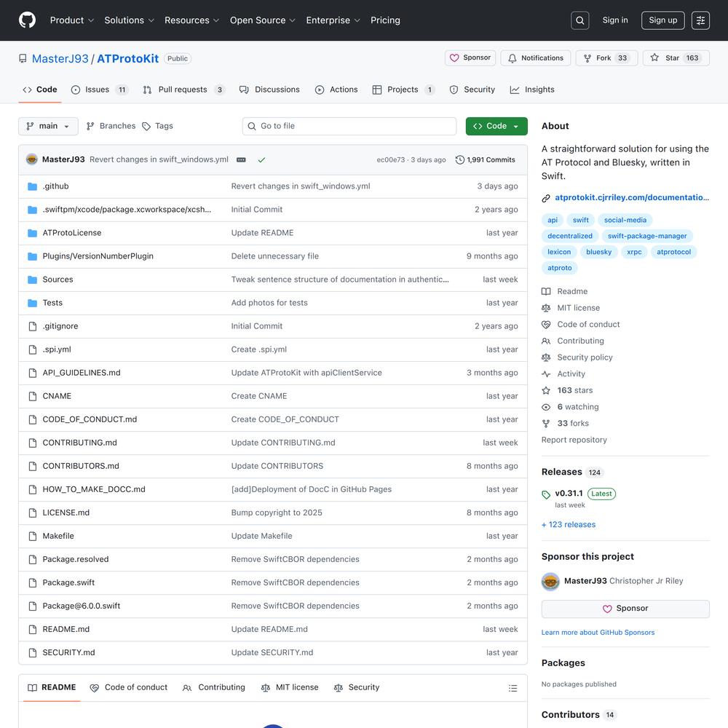
Task: Click the tag icon beside v0.31.1
Action: click(x=546, y=494)
